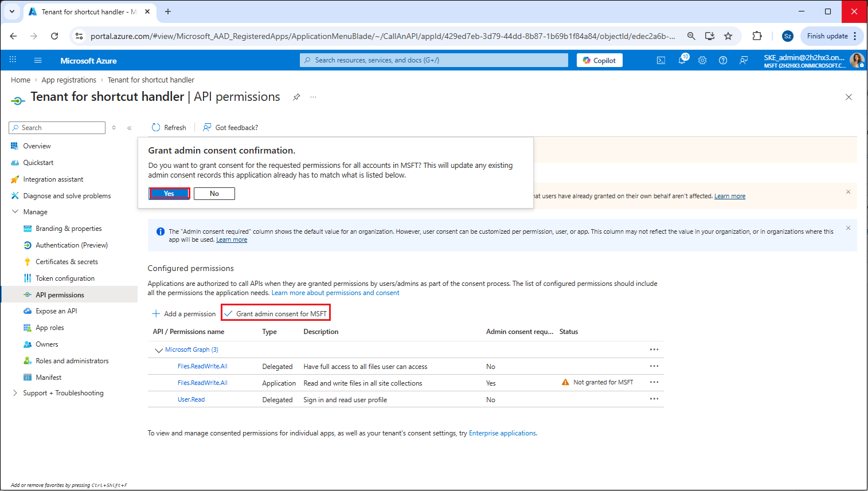
Task: Click No to cancel admin consent
Action: (x=214, y=194)
